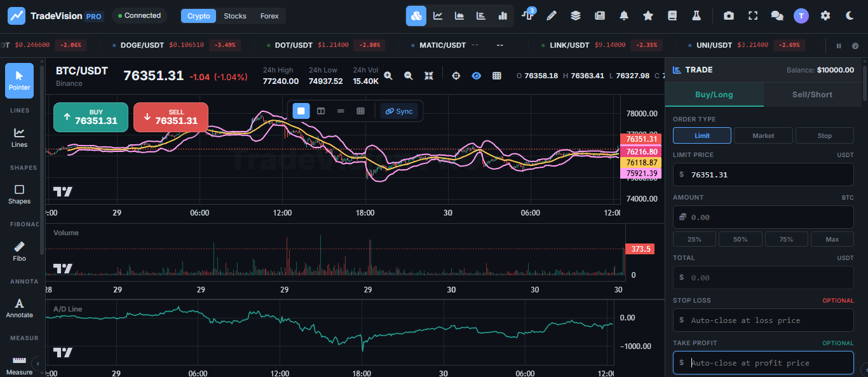Toggle dark mode moon icon
The width and height of the screenshot is (868, 377).
tap(850, 16)
